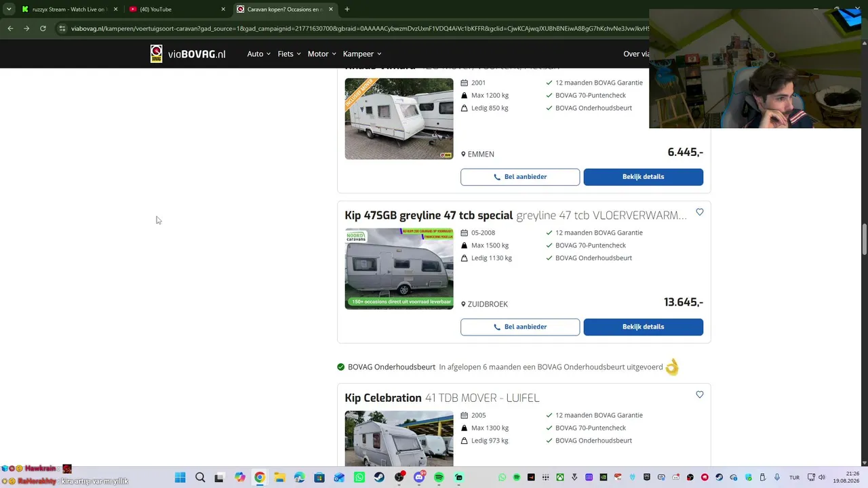
Task: Close the YouTube tab
Action: click(x=223, y=9)
